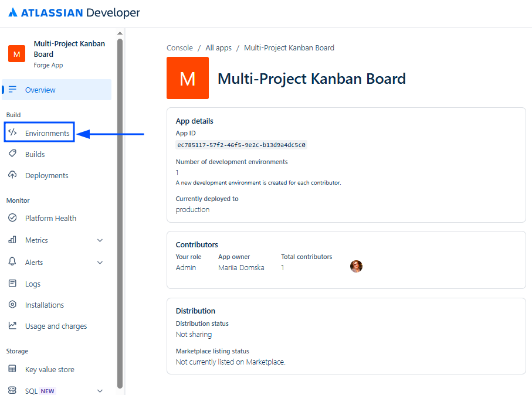Click the Alerts bell icon
Screen dimensions: 532x395
(12, 262)
